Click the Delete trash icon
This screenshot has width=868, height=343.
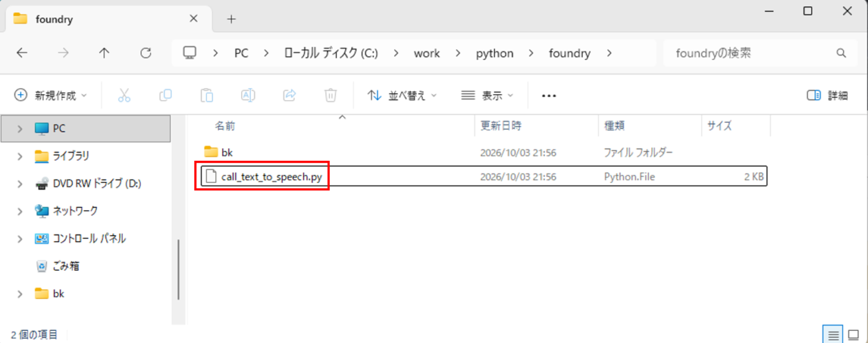point(331,95)
